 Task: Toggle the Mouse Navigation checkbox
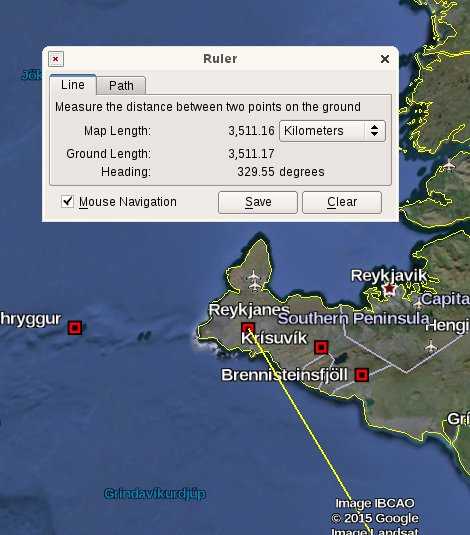[x=67, y=201]
